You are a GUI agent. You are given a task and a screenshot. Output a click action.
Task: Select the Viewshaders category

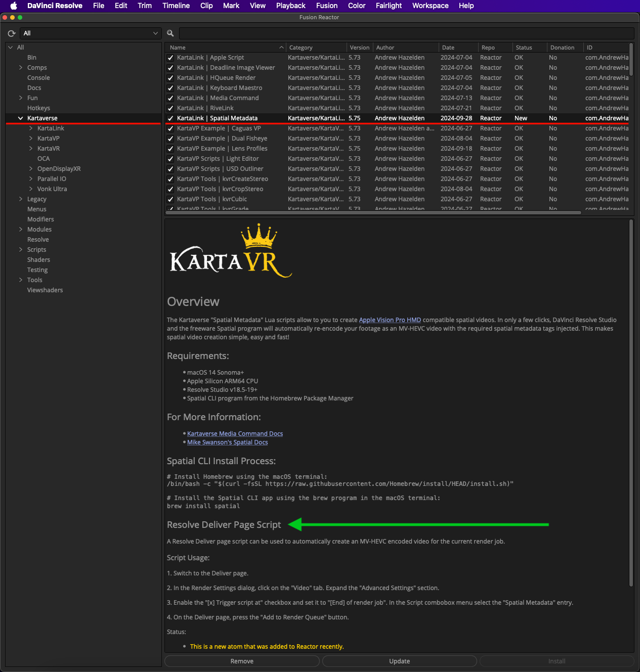(x=45, y=290)
